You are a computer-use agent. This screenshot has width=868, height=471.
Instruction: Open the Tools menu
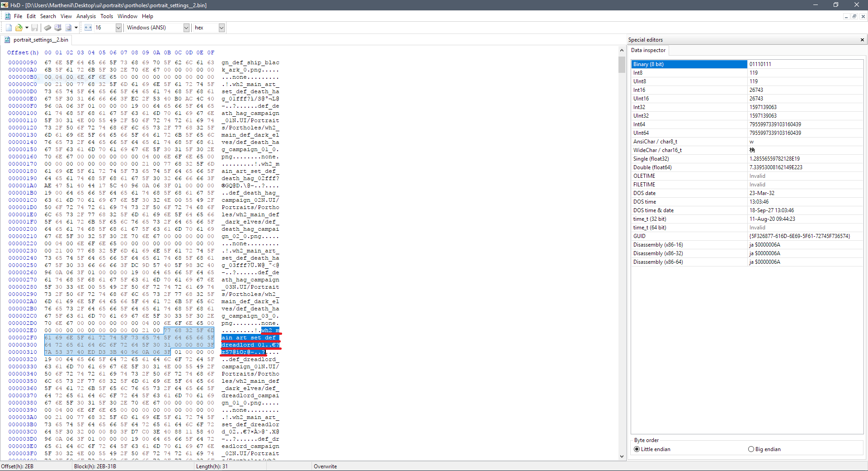tap(107, 16)
